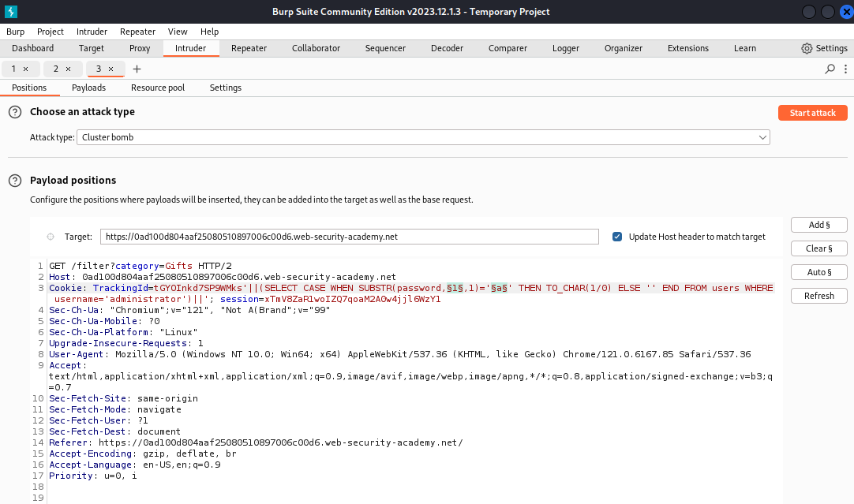854x504 pixels.
Task: Close Intruder tab 1
Action: point(25,69)
